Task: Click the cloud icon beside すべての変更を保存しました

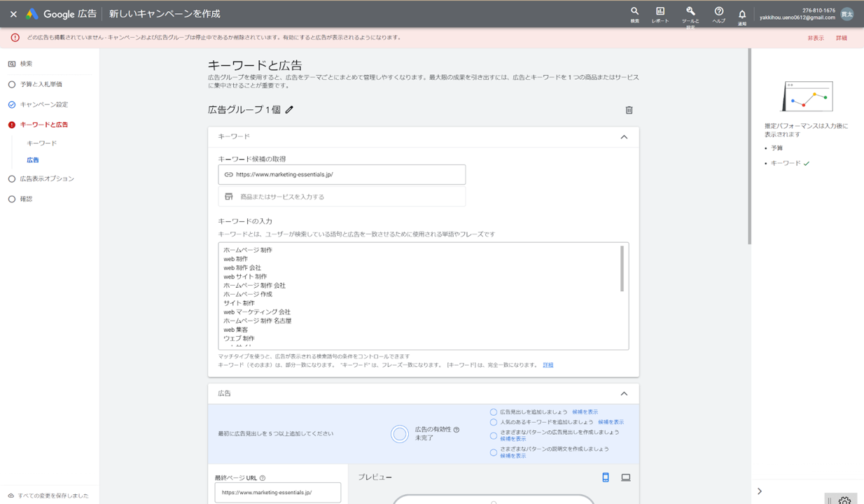Action: tap(11, 496)
